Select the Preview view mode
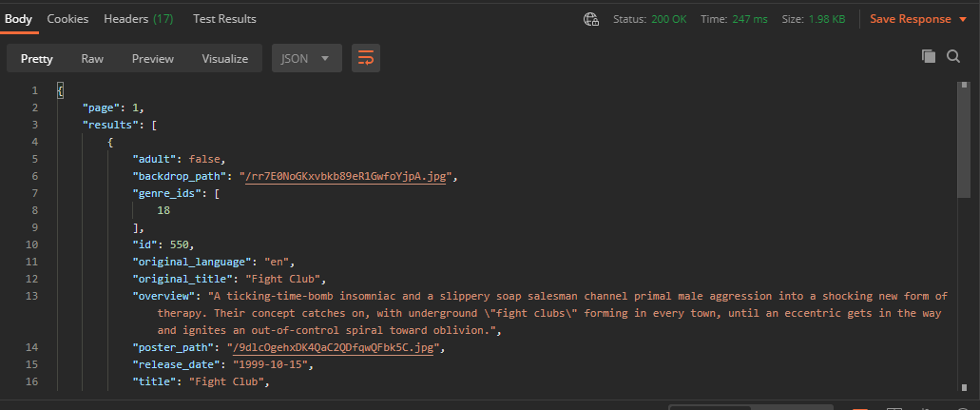The image size is (980, 410). (152, 58)
